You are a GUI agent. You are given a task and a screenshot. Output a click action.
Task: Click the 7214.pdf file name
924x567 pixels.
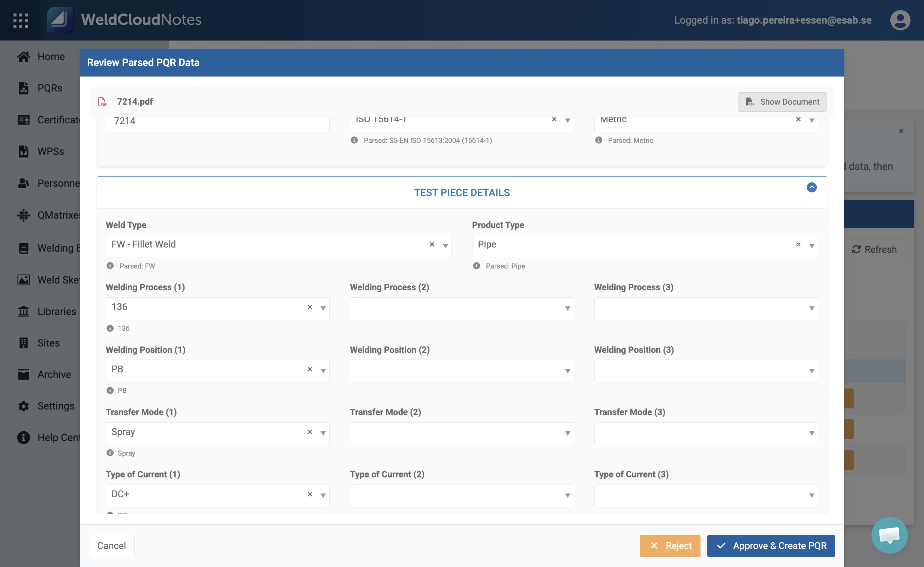[x=135, y=102]
